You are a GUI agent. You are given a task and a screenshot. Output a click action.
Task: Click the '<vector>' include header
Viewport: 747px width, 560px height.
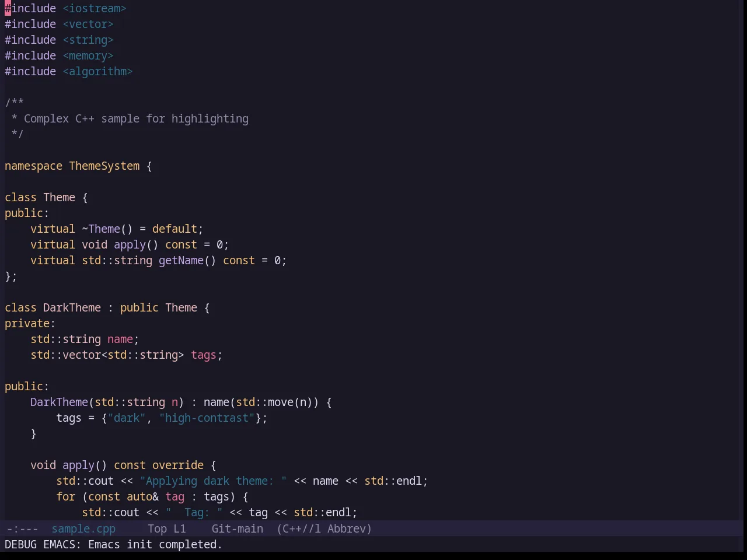88,24
